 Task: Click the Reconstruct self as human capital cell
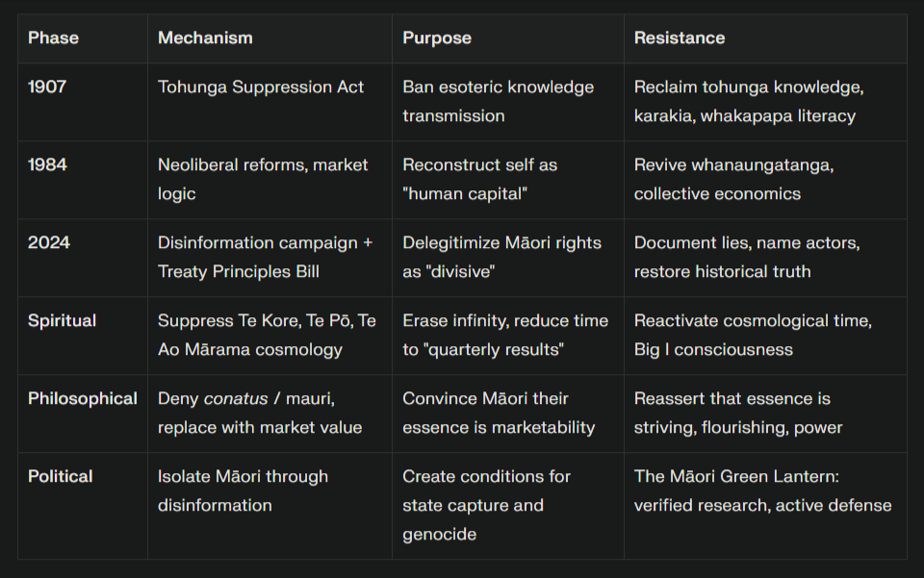(x=479, y=179)
